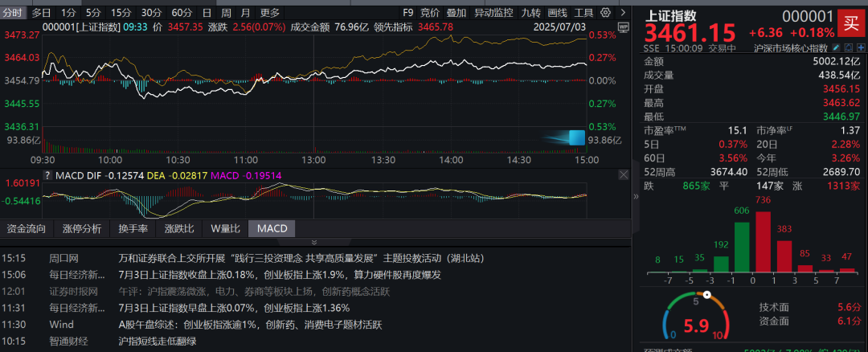Viewport: 868px width, 352px height.
Task: Click the MACD help question mark icon
Action: [x=47, y=175]
